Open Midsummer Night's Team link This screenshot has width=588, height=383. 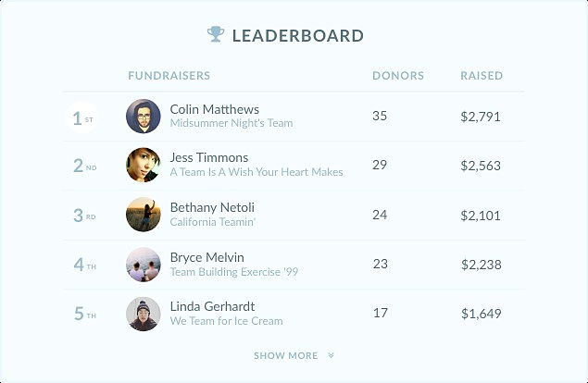pyautogui.click(x=231, y=123)
